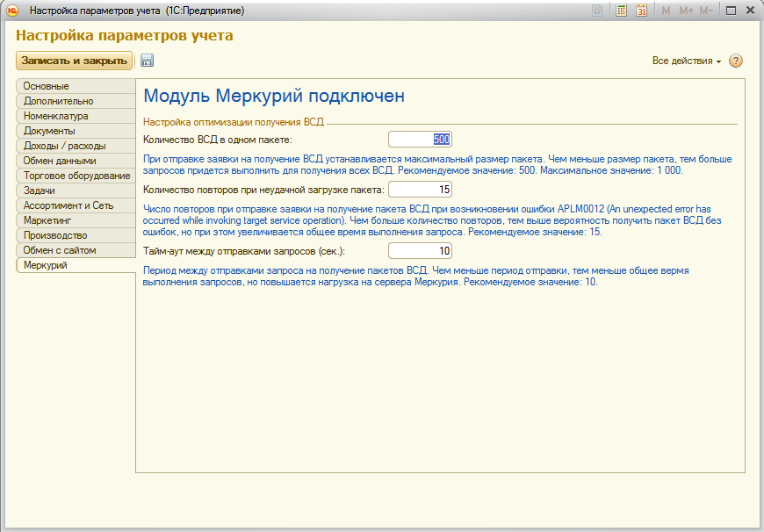Go to the Документы tab
The image size is (764, 532).
pyautogui.click(x=76, y=131)
